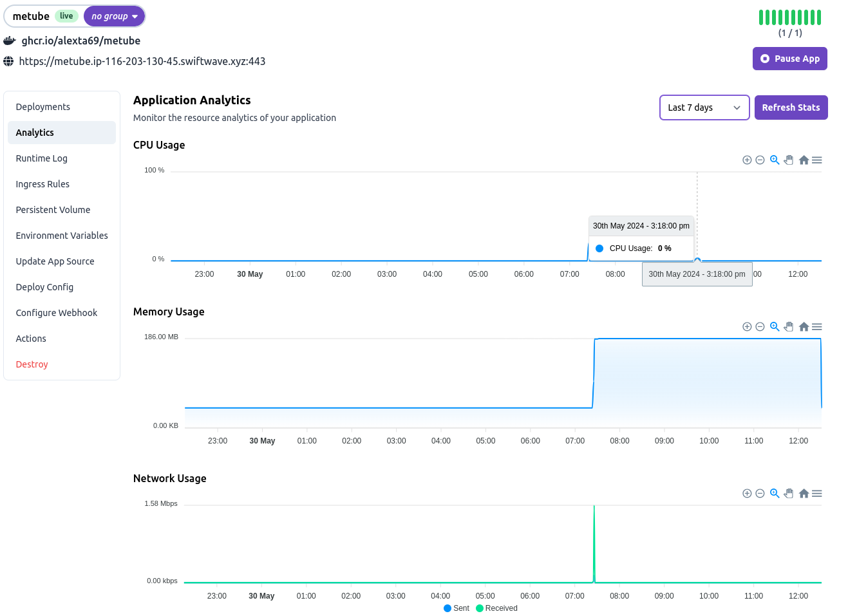The height and width of the screenshot is (616, 848).
Task: Click the live status badge
Action: pyautogui.click(x=66, y=16)
